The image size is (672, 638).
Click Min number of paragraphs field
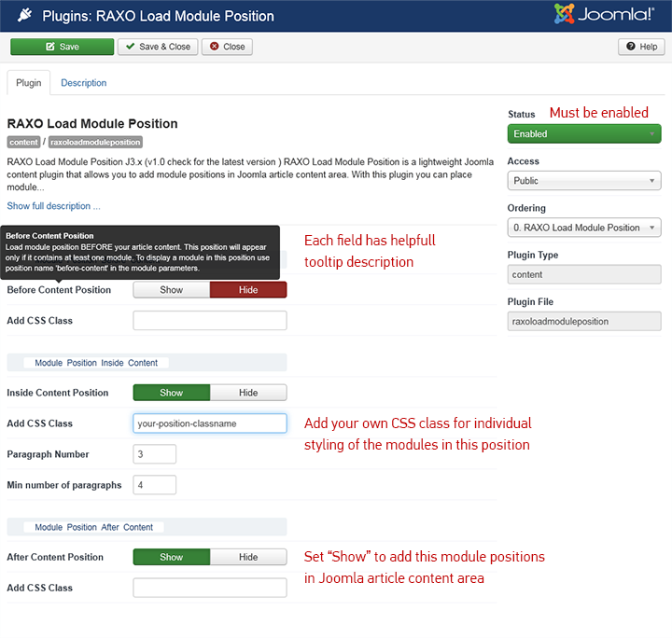(x=155, y=485)
